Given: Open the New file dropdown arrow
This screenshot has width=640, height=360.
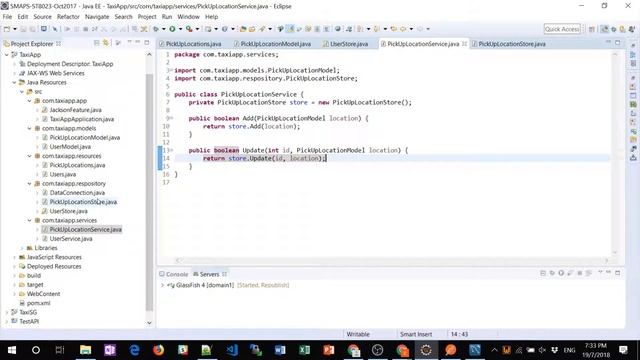Looking at the screenshot, I should [15, 29].
